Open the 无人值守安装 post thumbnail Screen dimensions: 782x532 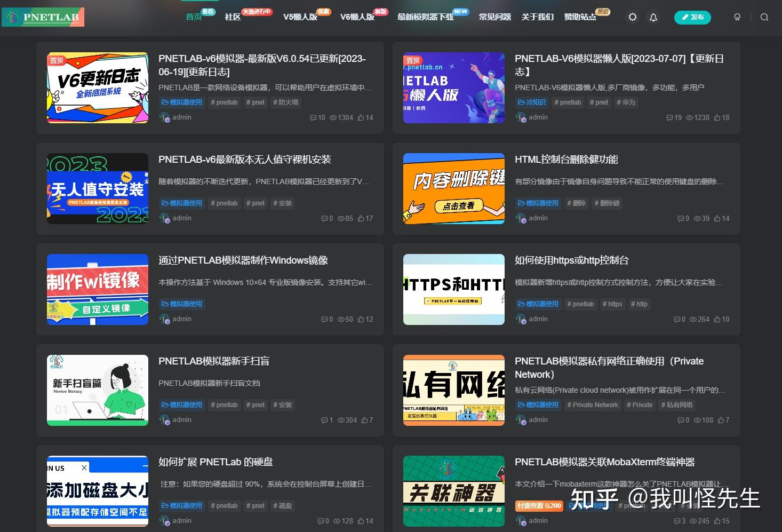click(98, 188)
